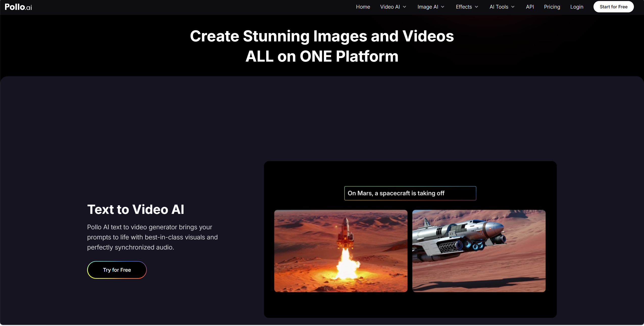Click the 'Pollo AI text to video generator' paragraph
The height and width of the screenshot is (326, 644).
coord(152,237)
